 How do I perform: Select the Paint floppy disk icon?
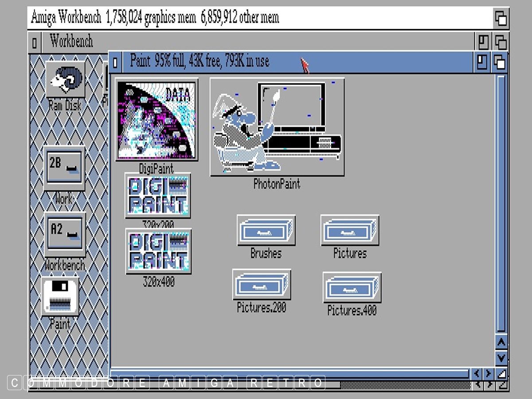click(60, 296)
